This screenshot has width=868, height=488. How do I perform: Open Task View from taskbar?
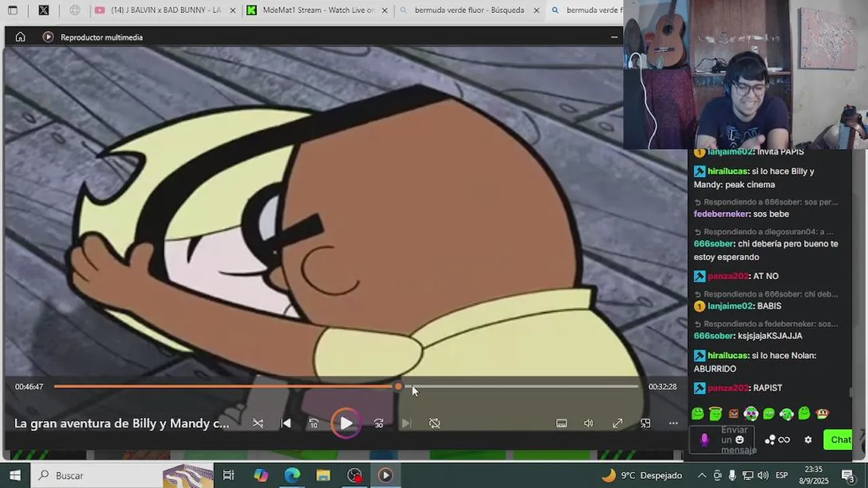coord(229,475)
